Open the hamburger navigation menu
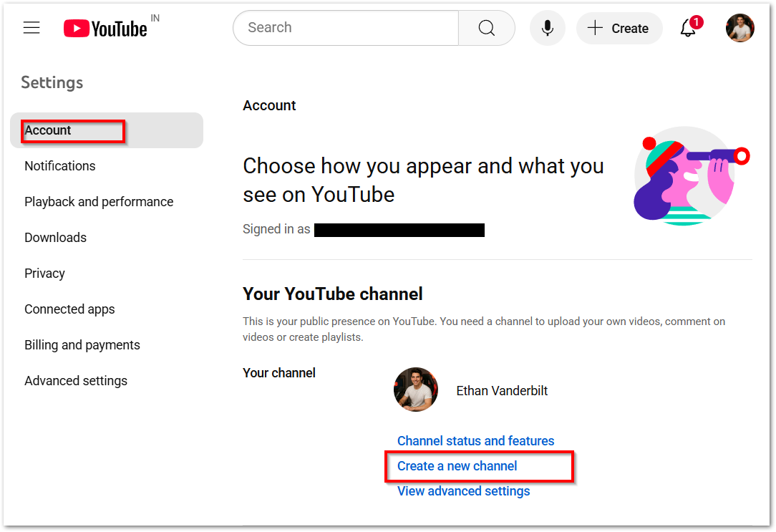Viewport: 776px width, 532px height. click(x=31, y=27)
